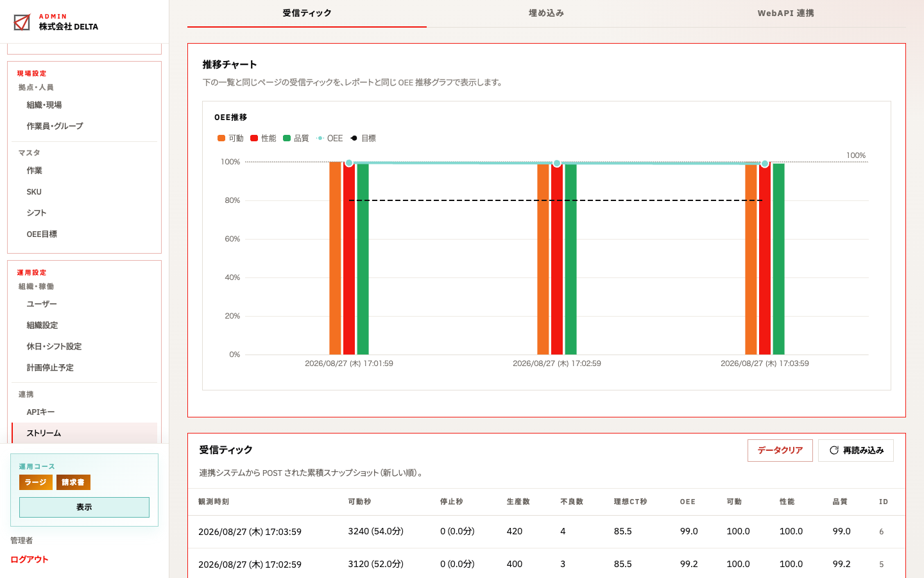
Task: Switch to the 受信ティック tab
Action: coord(307,13)
